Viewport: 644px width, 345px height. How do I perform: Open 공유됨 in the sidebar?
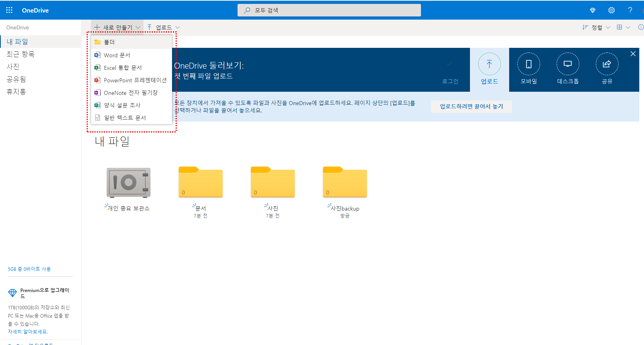41,79
